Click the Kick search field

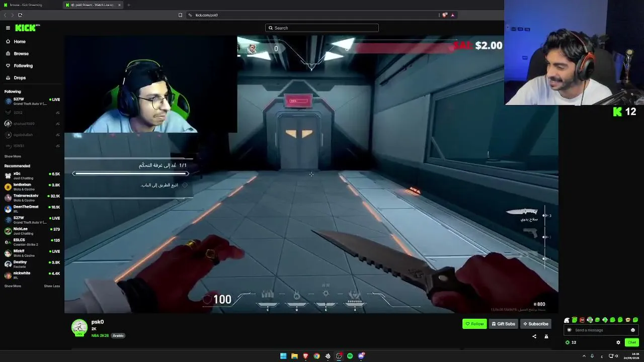322,28
